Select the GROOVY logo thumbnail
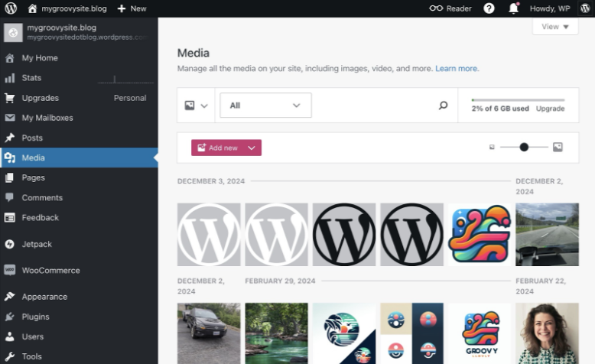595x364 pixels. (x=480, y=333)
